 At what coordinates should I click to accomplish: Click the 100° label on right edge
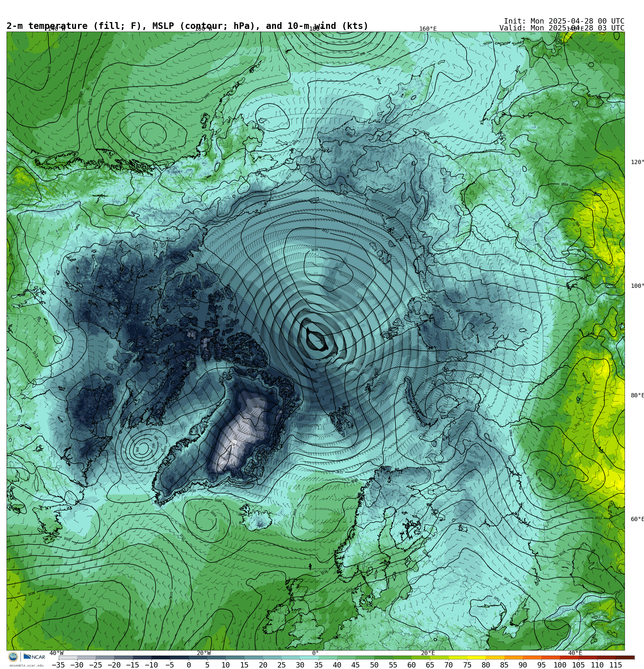[637, 286]
